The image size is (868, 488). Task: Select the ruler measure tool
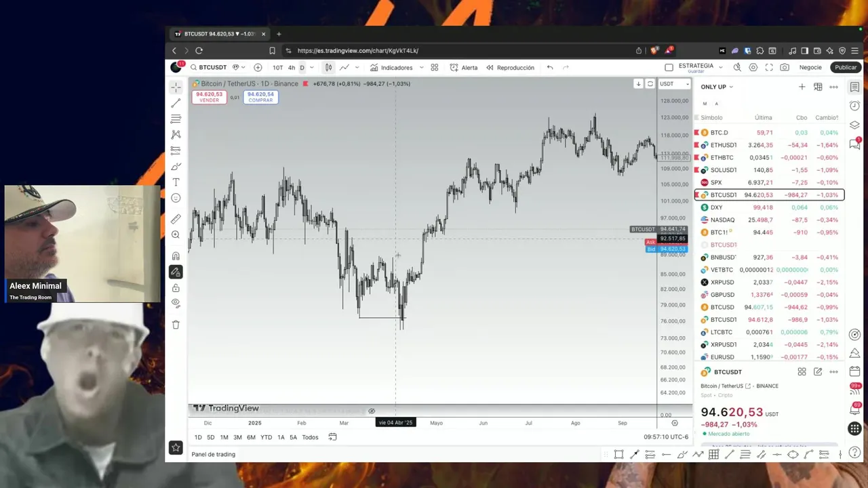176,219
